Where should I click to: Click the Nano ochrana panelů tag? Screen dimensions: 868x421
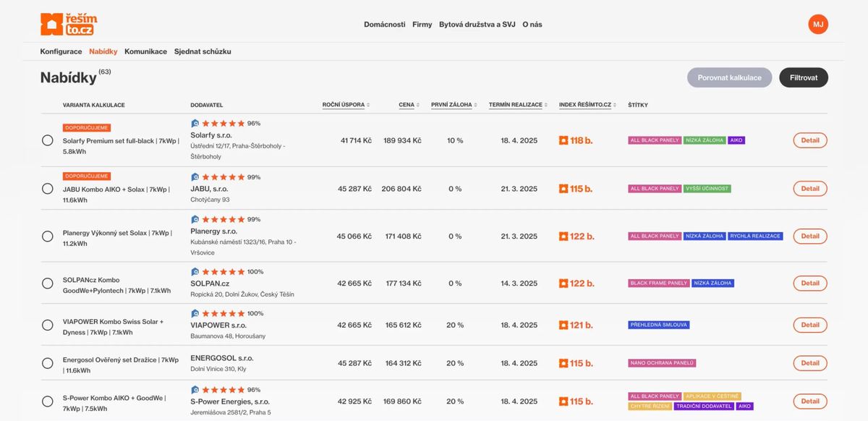[x=662, y=363]
